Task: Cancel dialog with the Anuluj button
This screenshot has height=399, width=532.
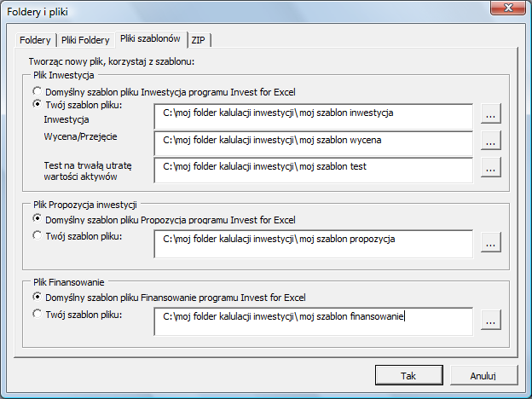Action: tap(483, 375)
